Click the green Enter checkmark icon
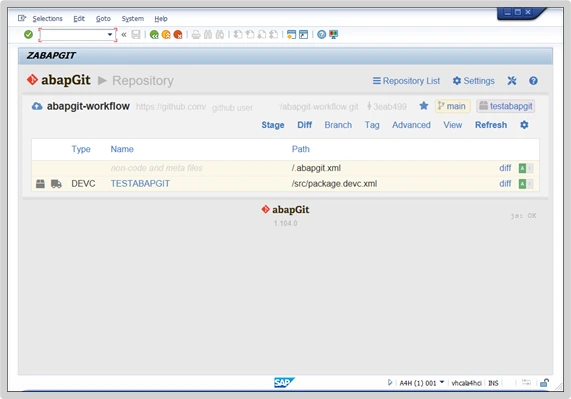This screenshot has width=571, height=399. 28,35
